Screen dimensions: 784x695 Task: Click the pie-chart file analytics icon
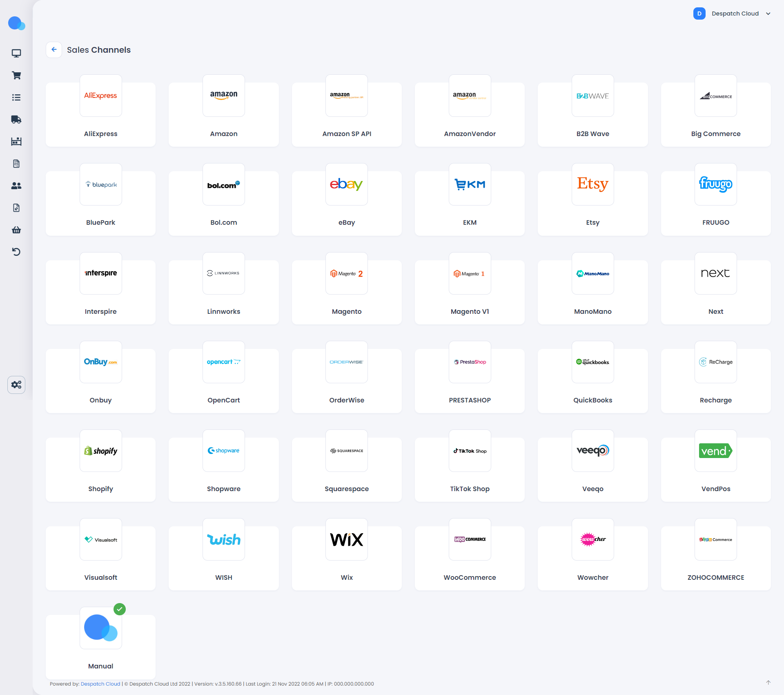click(x=16, y=208)
